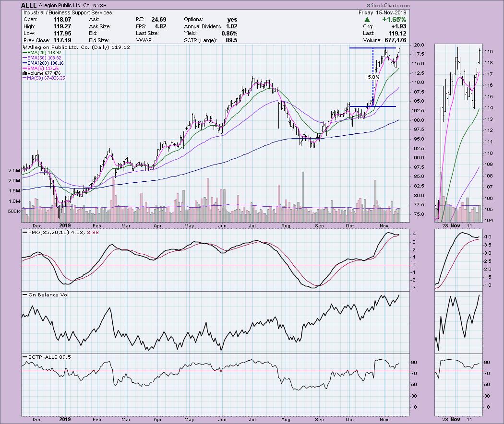Image resolution: width=504 pixels, height=424 pixels.
Task: Click the Industrial / Business Support Services text
Action: (67, 12)
